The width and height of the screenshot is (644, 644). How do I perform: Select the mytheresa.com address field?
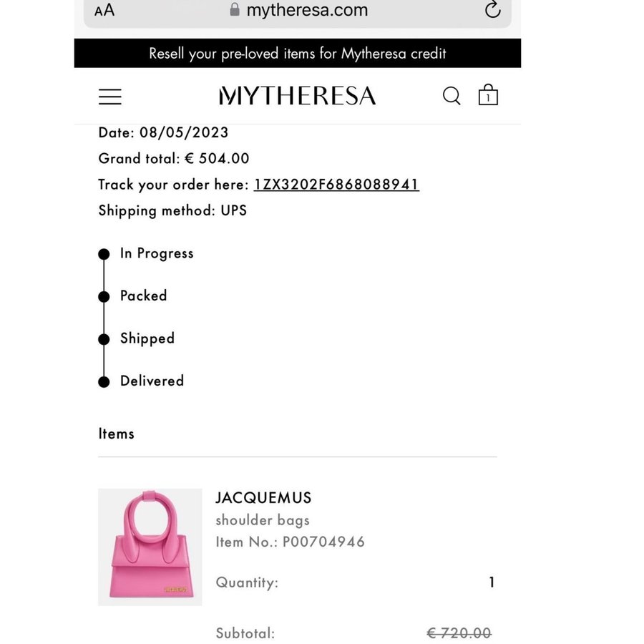[x=306, y=10]
